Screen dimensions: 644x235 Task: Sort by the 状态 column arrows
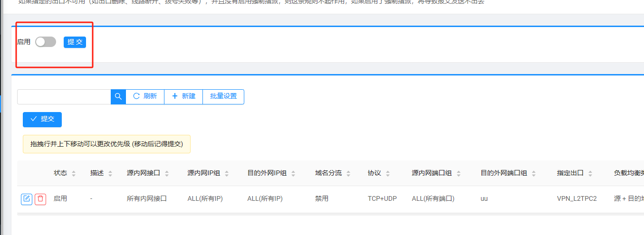point(74,174)
